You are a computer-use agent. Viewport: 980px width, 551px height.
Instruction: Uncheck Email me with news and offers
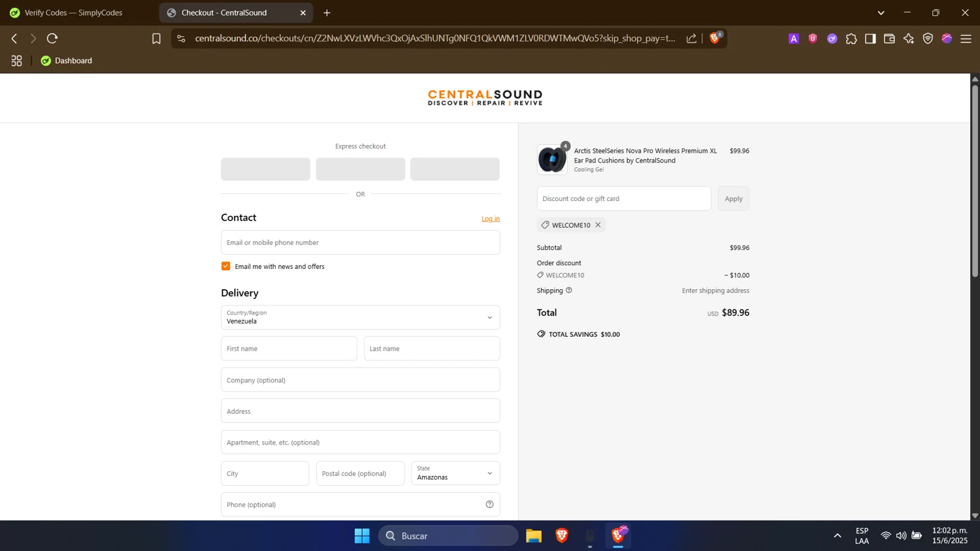coord(225,266)
